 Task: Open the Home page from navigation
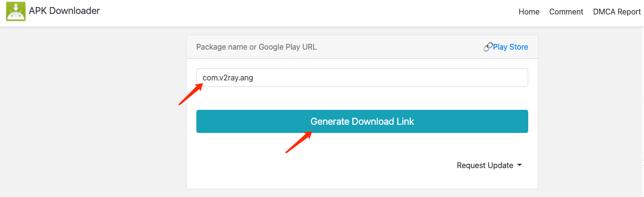pyautogui.click(x=529, y=12)
